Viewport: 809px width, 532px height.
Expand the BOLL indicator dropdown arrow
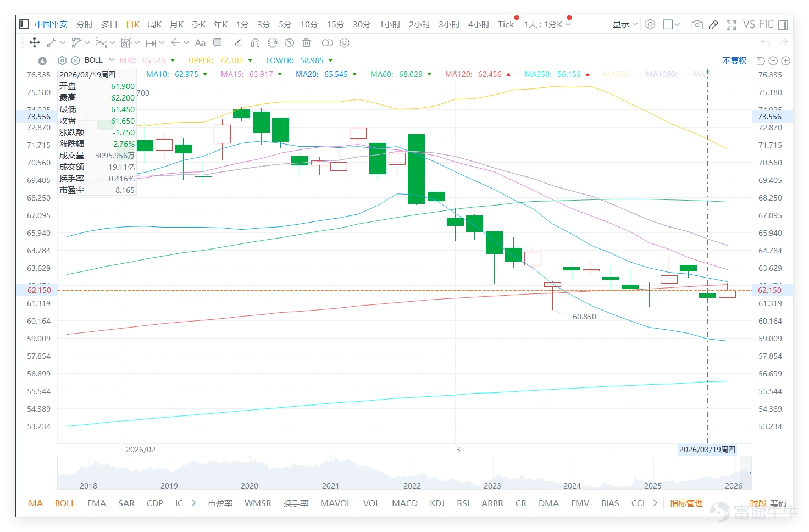pyautogui.click(x=112, y=60)
